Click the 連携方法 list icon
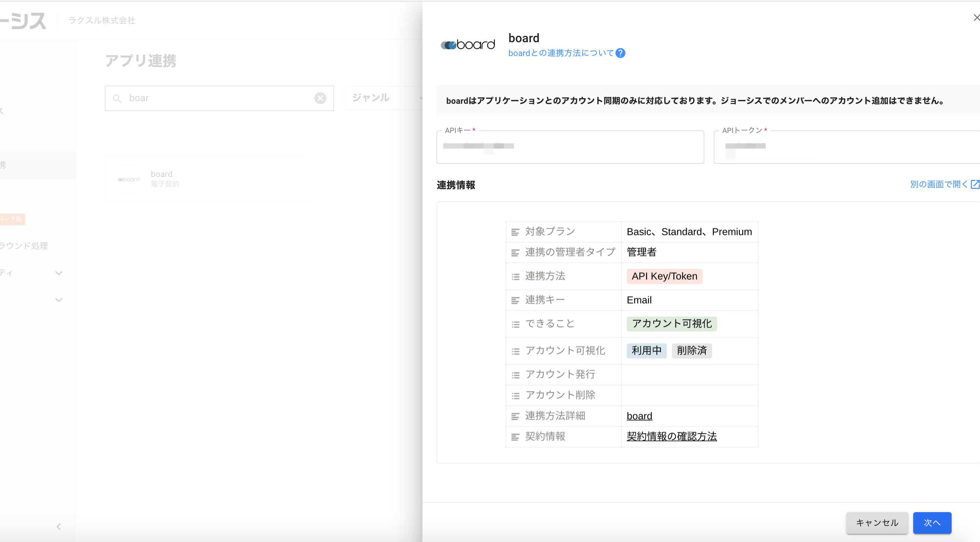 point(515,277)
